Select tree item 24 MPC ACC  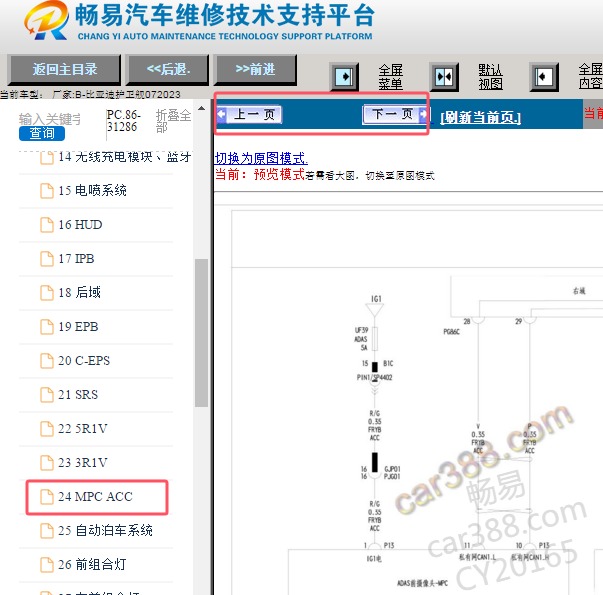point(95,497)
